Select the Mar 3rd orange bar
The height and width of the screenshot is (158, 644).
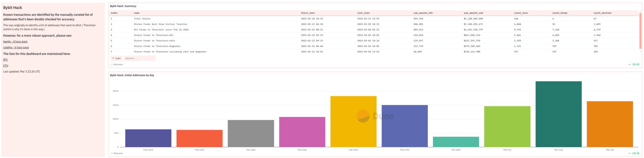tap(610, 124)
